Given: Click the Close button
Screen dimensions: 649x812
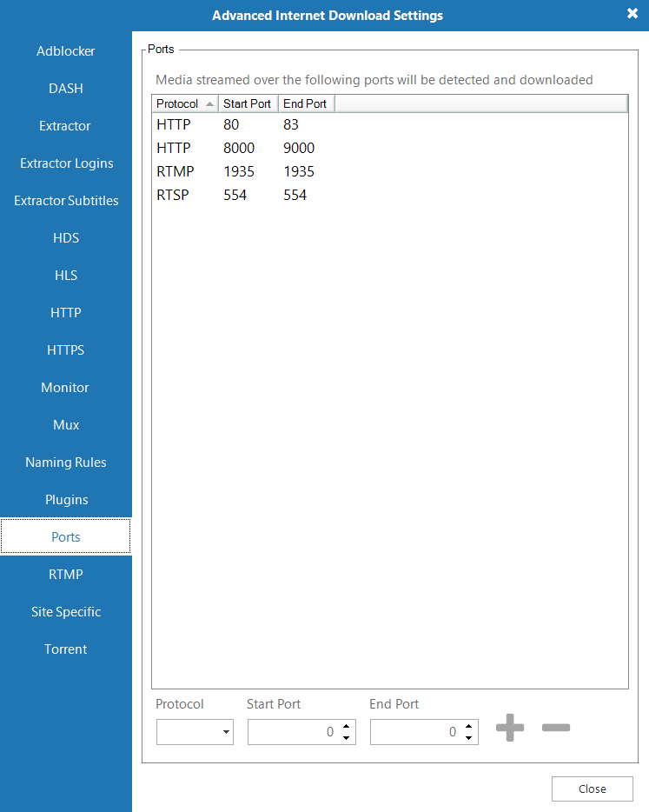Looking at the screenshot, I should (592, 789).
